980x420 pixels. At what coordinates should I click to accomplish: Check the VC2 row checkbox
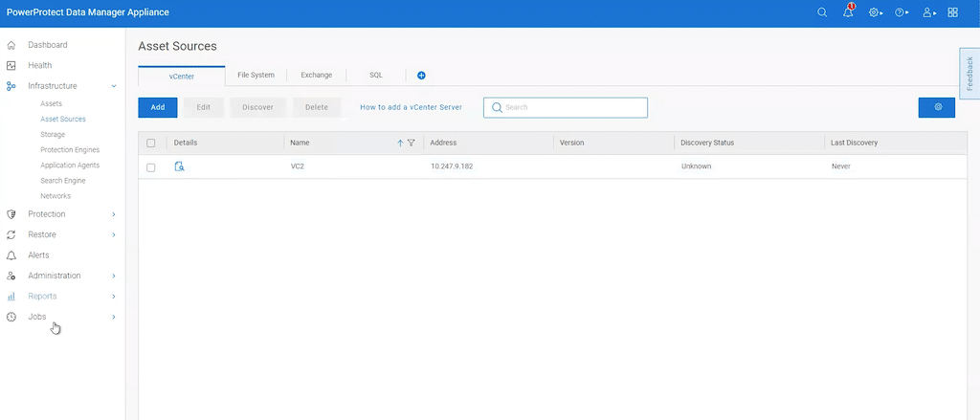coord(150,167)
